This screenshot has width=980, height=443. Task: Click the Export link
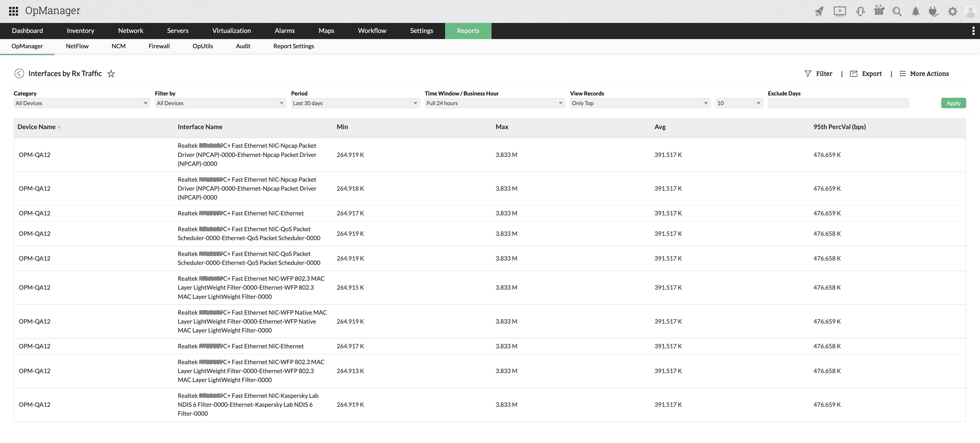coord(871,74)
